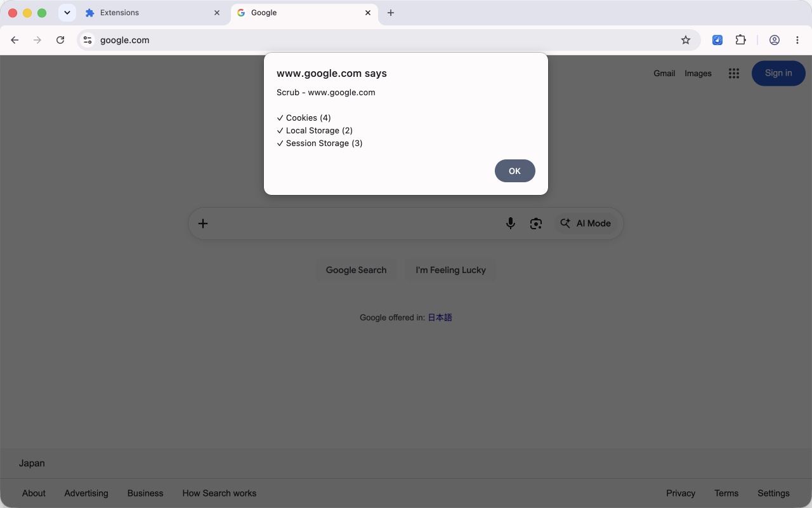Open a new tab
This screenshot has width=812, height=508.
(391, 13)
